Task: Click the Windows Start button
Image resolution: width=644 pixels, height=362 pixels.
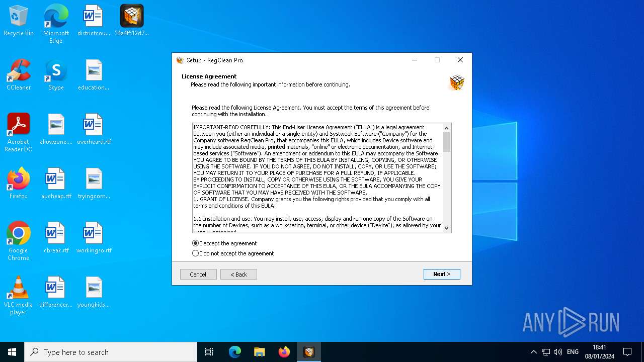Action: tap(12, 352)
